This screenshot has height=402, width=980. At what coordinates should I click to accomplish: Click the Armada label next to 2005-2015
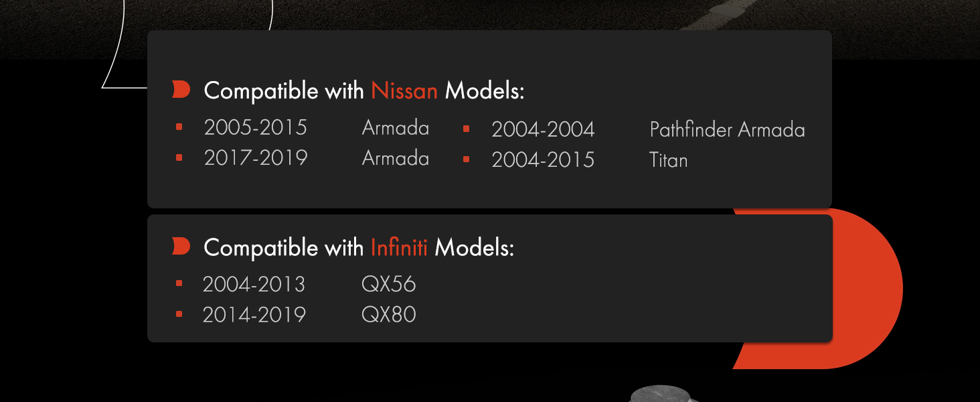[x=395, y=127]
